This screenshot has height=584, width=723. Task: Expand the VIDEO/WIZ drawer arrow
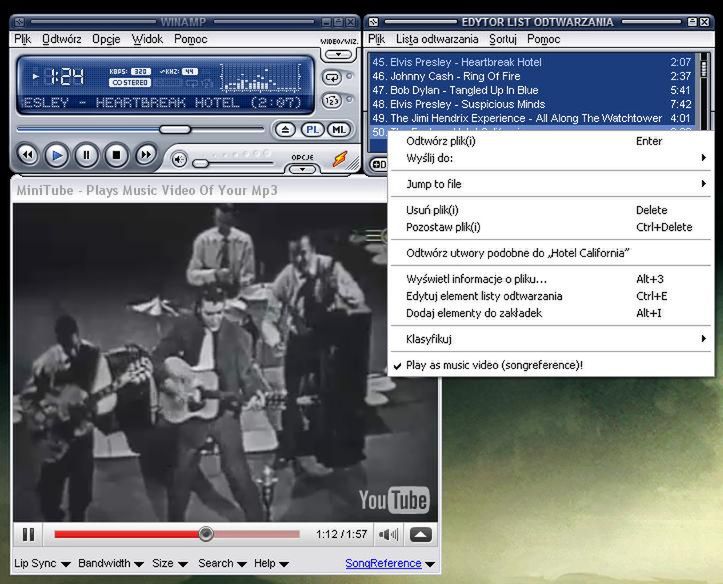pos(338,54)
